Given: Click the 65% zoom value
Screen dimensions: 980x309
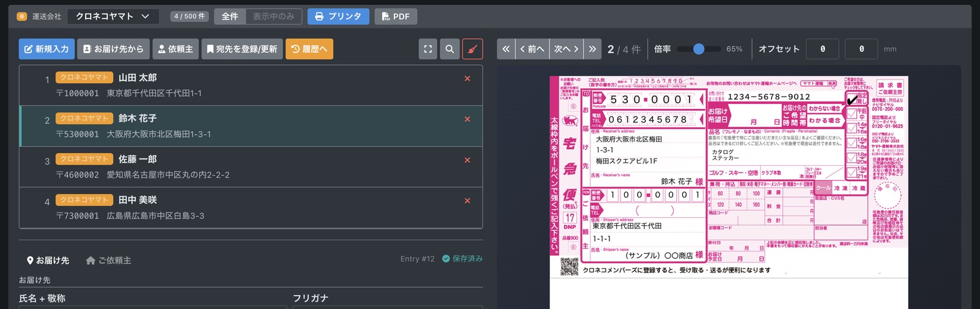Looking at the screenshot, I should 734,49.
